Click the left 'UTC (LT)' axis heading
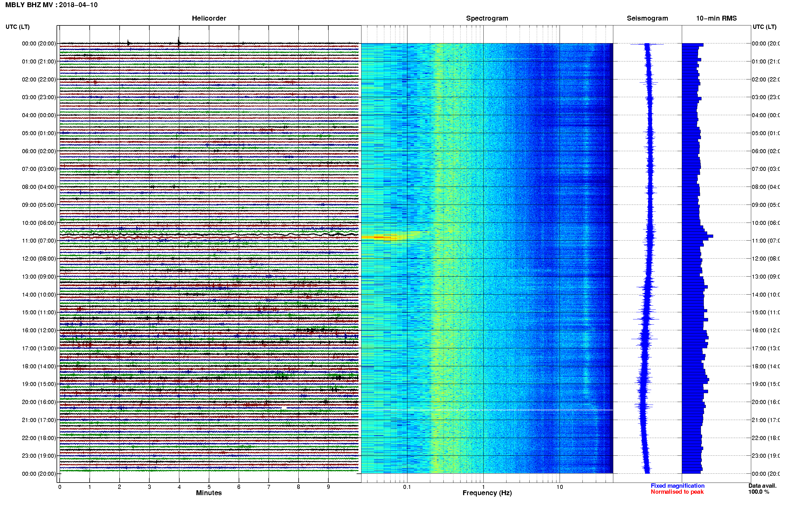This screenshot has width=812, height=508. (x=17, y=27)
